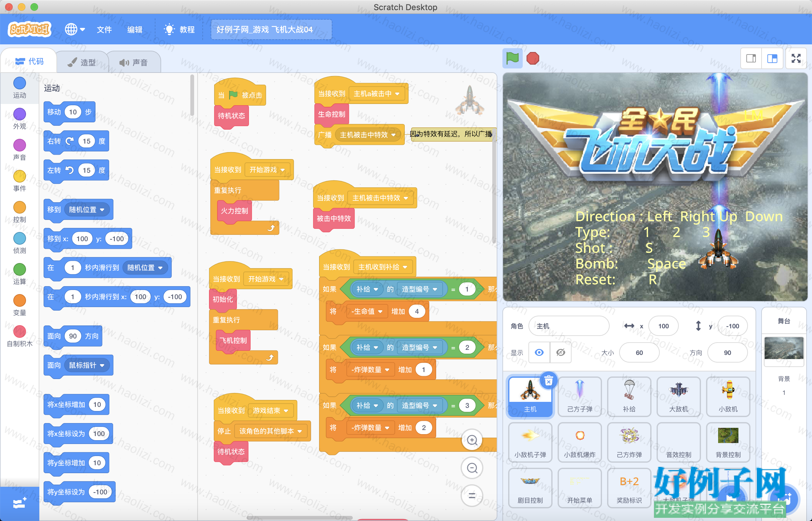Click the sprite direction field 方向
Screen dimensions: 812x521
[x=727, y=352]
